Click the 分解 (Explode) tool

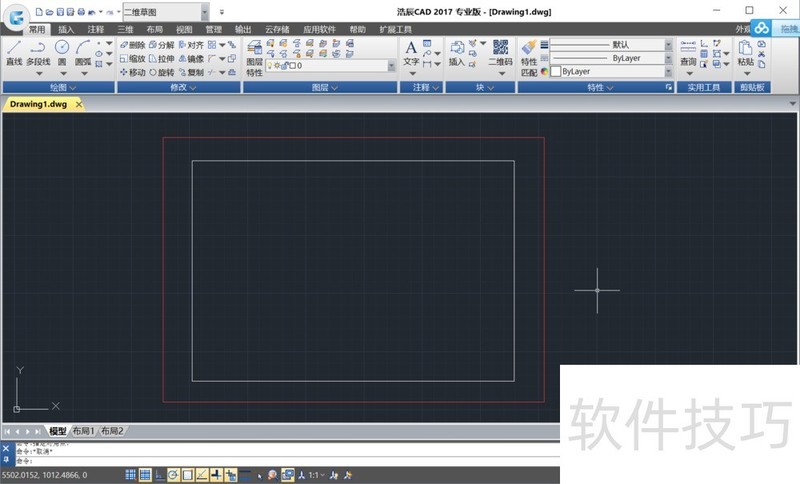pos(162,45)
